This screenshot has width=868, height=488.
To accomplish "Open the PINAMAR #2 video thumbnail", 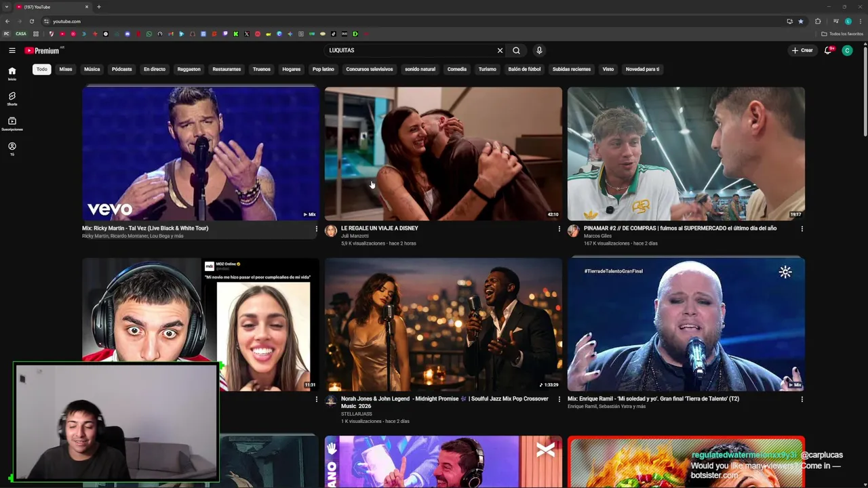I will coord(686,153).
